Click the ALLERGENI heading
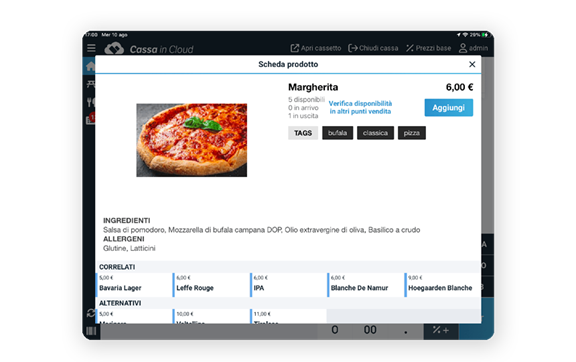Image resolution: width=576 pixels, height=362 pixels. pyautogui.click(x=123, y=239)
